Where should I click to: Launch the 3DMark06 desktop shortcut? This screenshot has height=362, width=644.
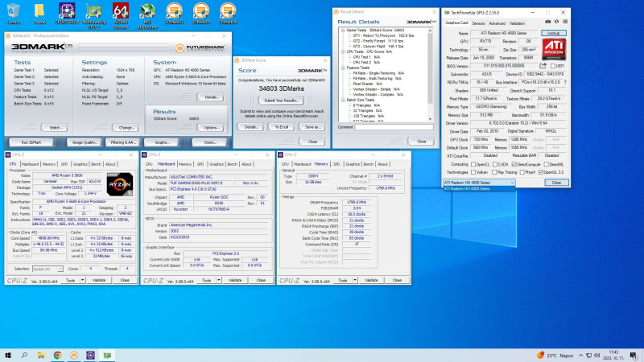coord(228,14)
